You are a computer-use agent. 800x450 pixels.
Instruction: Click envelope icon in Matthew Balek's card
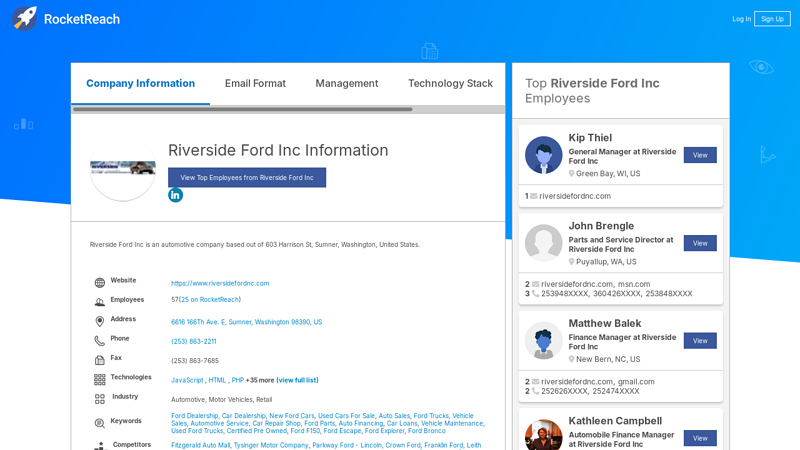tap(535, 382)
